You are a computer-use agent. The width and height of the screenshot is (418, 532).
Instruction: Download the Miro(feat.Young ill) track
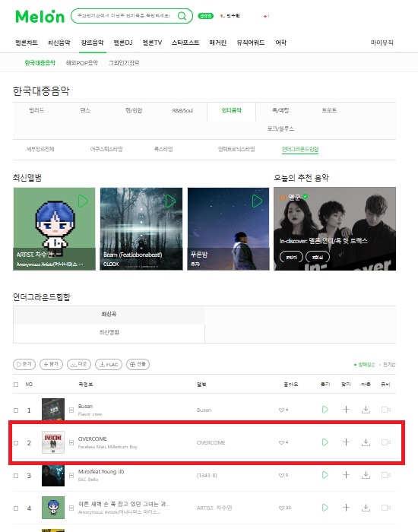(x=366, y=475)
